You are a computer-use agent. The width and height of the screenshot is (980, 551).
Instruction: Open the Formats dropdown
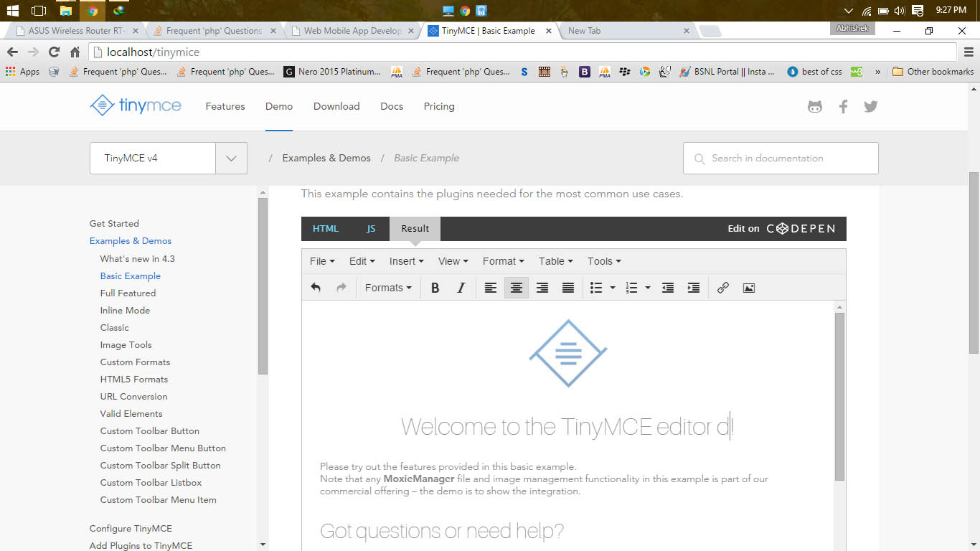click(388, 288)
